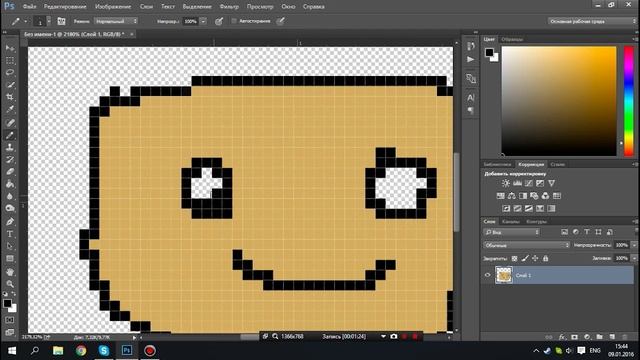Add a layer mask button
The width and height of the screenshot is (640, 360).
tap(574, 337)
